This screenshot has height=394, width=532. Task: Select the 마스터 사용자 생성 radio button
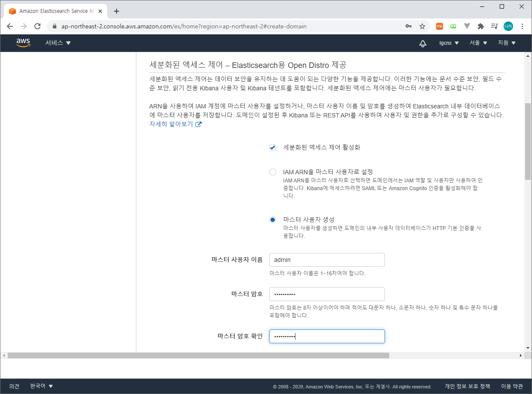tap(273, 220)
